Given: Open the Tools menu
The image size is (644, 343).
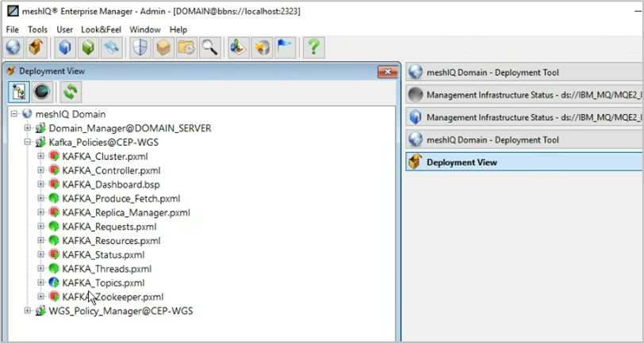Looking at the screenshot, I should [37, 29].
